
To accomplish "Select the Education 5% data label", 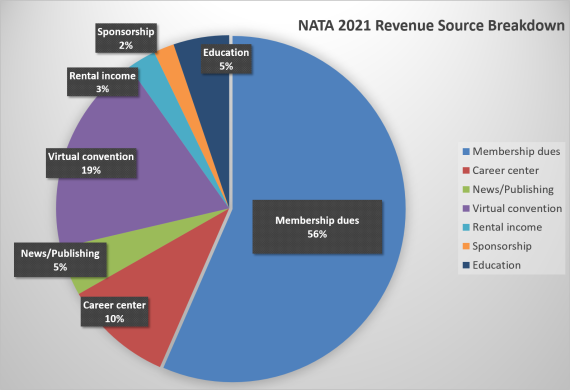I will (226, 59).
